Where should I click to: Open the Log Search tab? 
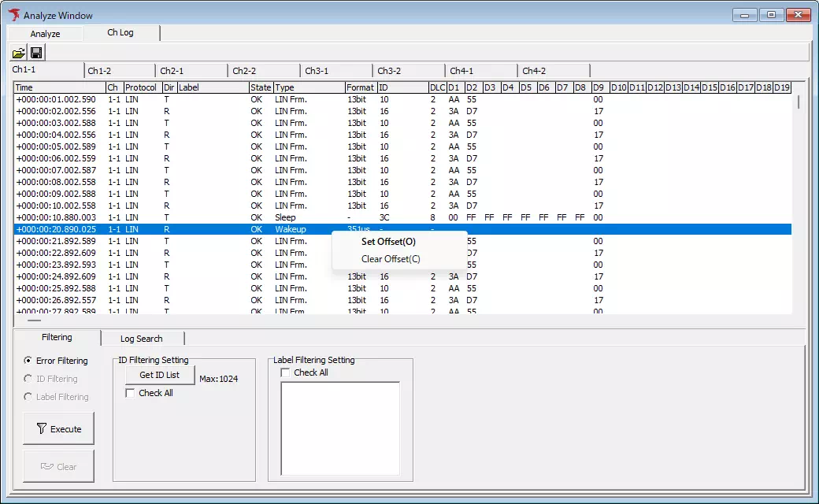[x=141, y=339]
